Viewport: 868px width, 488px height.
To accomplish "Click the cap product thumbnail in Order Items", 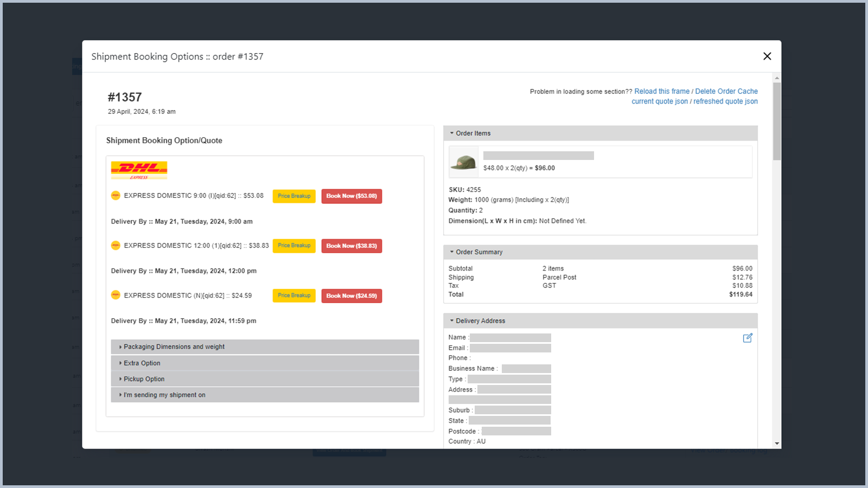I will (x=463, y=161).
